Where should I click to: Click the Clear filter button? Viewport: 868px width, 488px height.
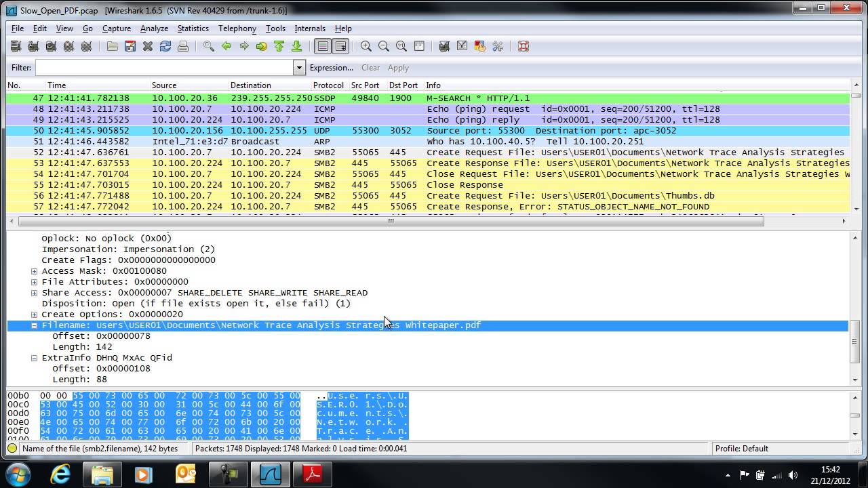pyautogui.click(x=371, y=68)
